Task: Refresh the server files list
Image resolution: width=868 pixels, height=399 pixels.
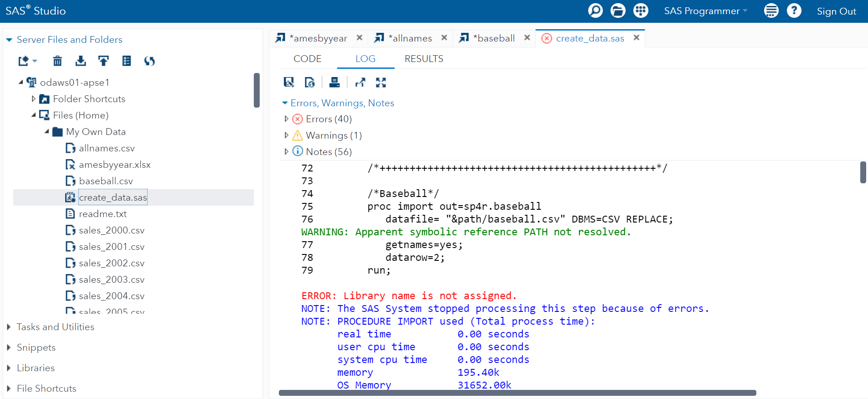Action: (x=149, y=61)
